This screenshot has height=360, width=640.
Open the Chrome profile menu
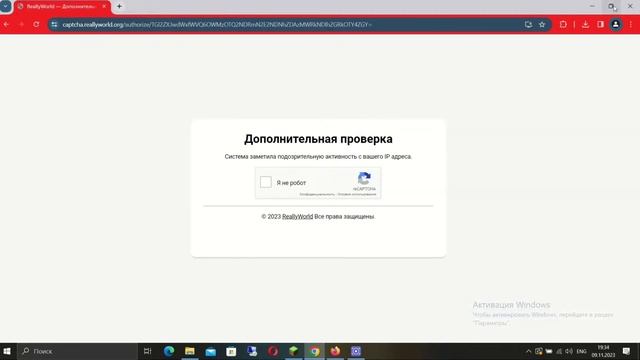(x=616, y=24)
